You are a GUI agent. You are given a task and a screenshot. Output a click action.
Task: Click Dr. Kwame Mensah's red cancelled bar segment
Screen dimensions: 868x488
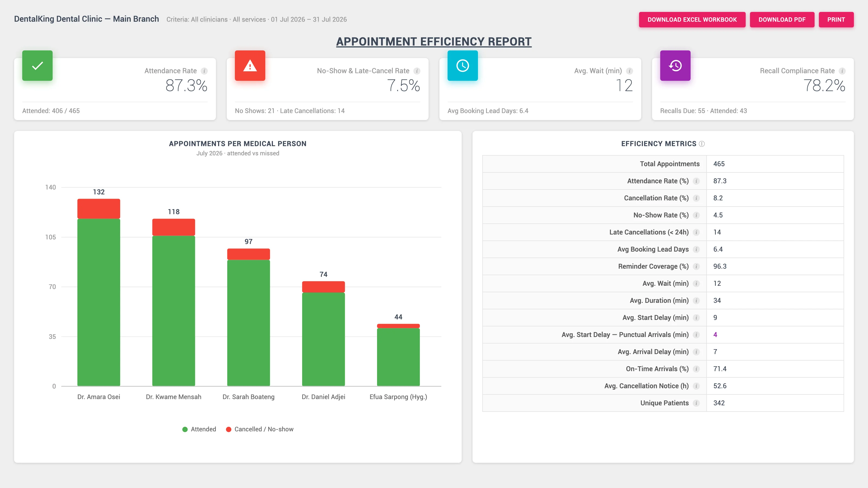[174, 227]
